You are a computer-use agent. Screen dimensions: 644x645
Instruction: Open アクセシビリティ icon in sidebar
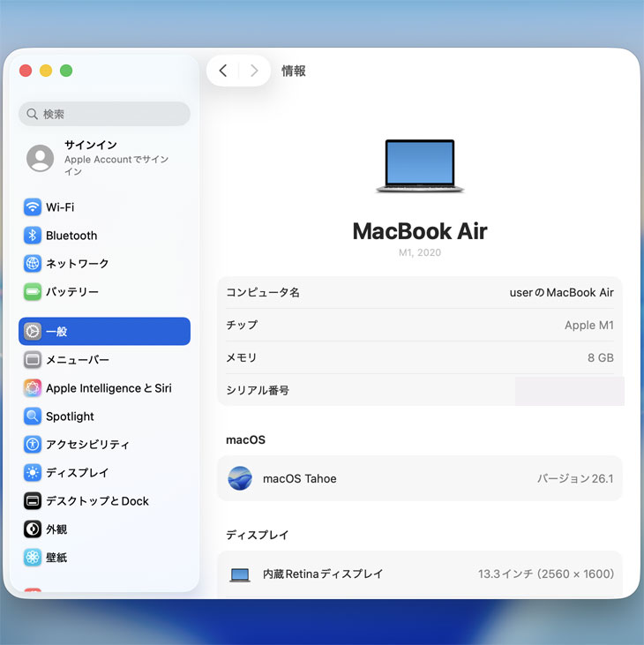33,445
